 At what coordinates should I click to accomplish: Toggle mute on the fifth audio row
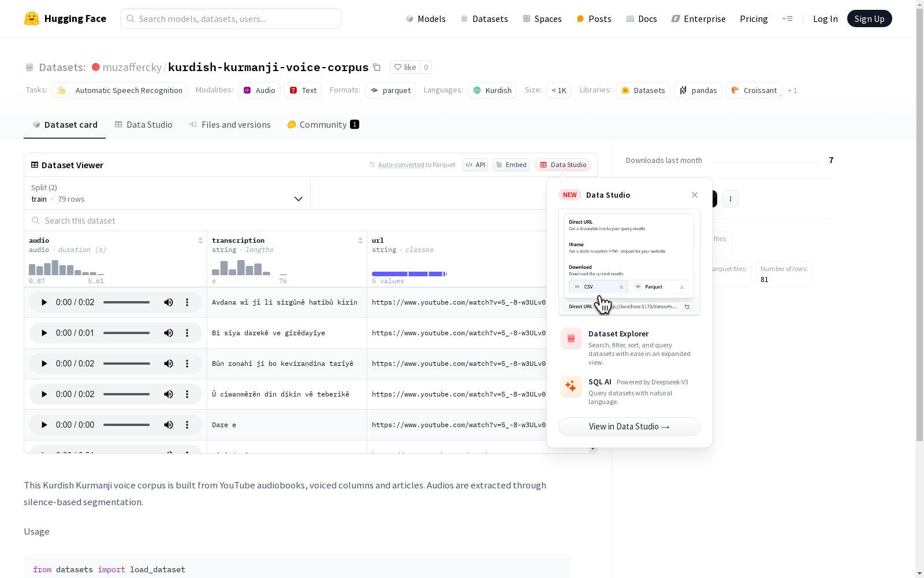[x=169, y=425]
